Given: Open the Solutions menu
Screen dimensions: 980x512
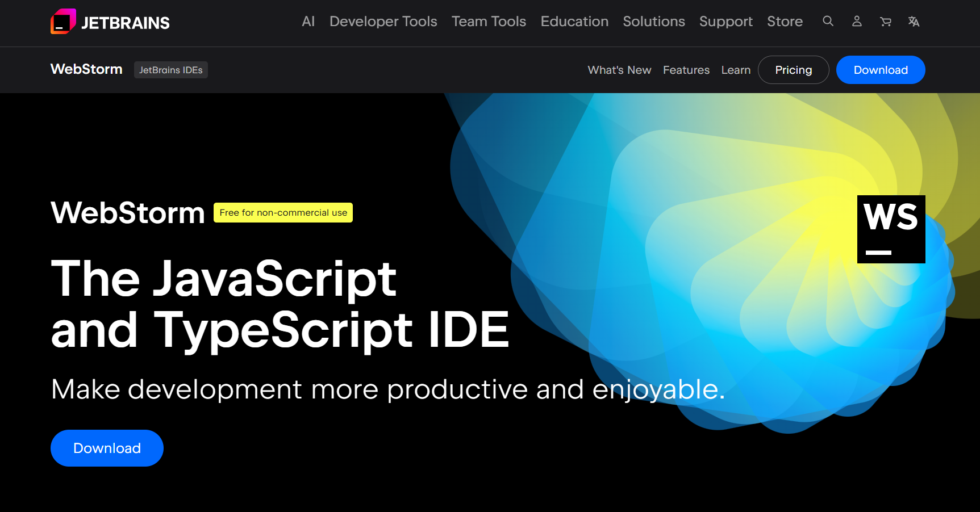Looking at the screenshot, I should point(654,22).
